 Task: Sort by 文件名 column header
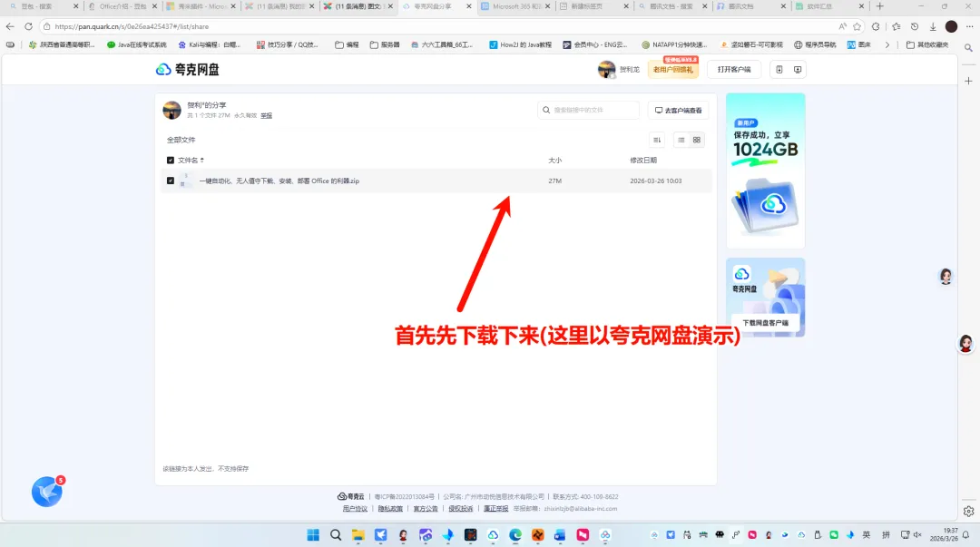click(191, 160)
